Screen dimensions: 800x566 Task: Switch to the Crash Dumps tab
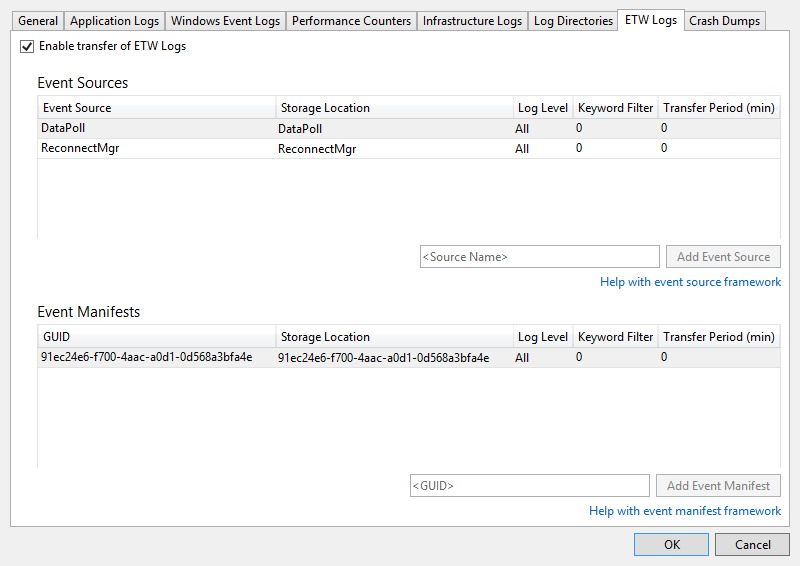tap(724, 21)
